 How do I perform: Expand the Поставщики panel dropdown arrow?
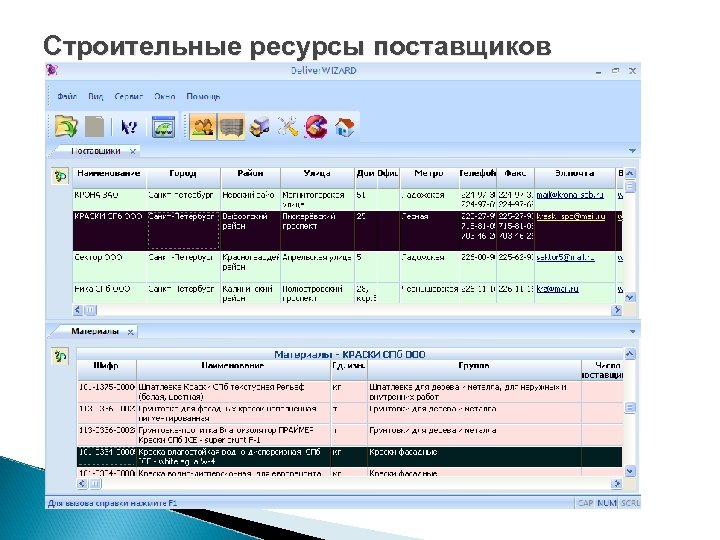point(632,151)
